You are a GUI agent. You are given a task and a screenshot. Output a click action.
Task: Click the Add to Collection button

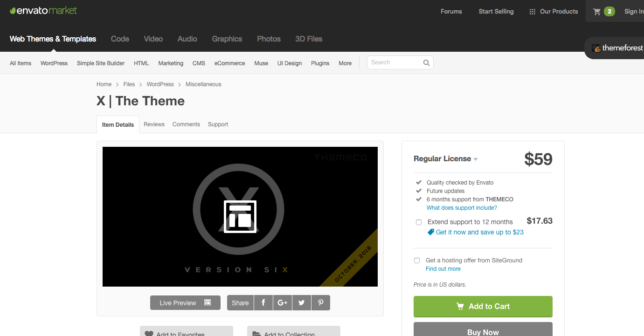coord(294,331)
